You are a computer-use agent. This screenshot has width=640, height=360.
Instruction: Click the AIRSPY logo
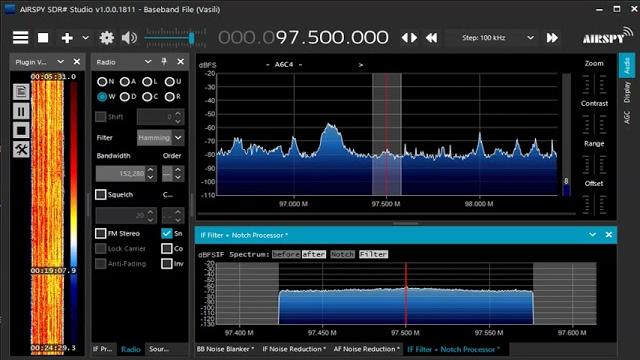(x=607, y=36)
